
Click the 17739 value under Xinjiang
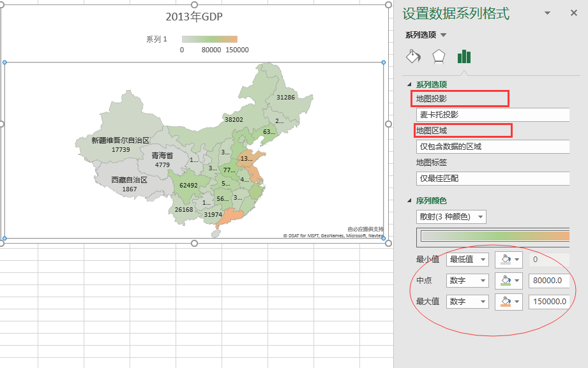(x=121, y=149)
